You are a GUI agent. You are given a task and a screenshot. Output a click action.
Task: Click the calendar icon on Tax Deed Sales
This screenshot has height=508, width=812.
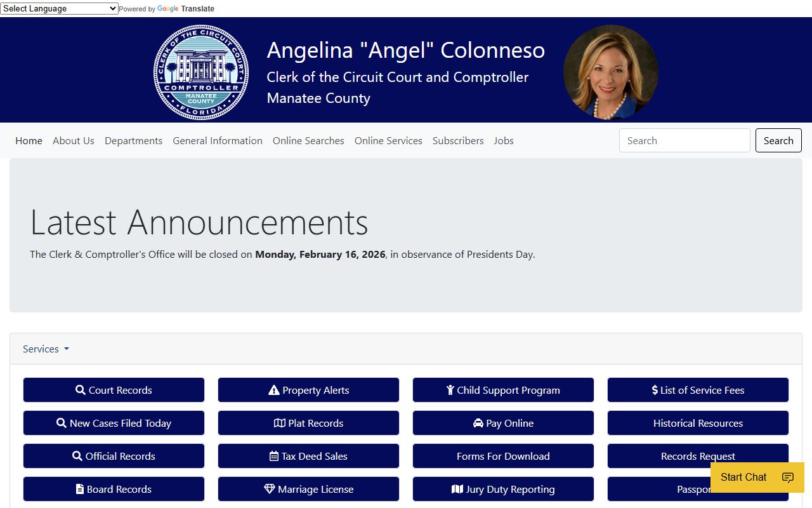tap(274, 456)
